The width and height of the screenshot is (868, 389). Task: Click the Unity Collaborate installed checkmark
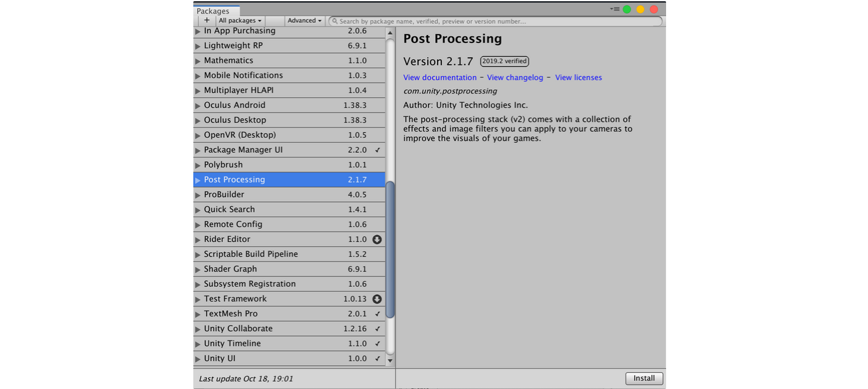(x=377, y=329)
